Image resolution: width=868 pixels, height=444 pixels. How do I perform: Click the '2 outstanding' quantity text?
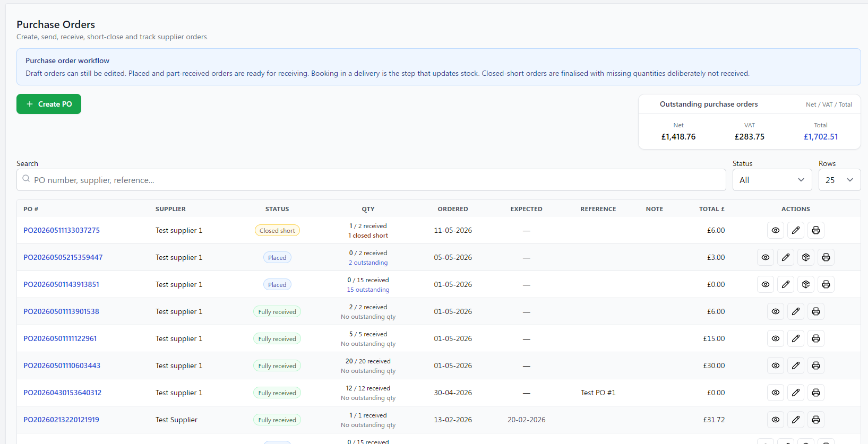point(368,263)
